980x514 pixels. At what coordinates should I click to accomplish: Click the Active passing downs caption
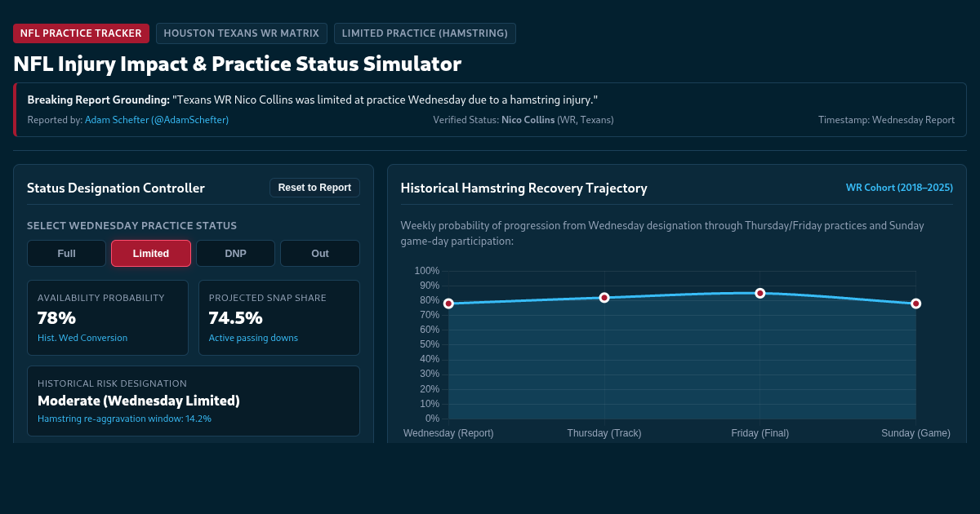coord(253,338)
